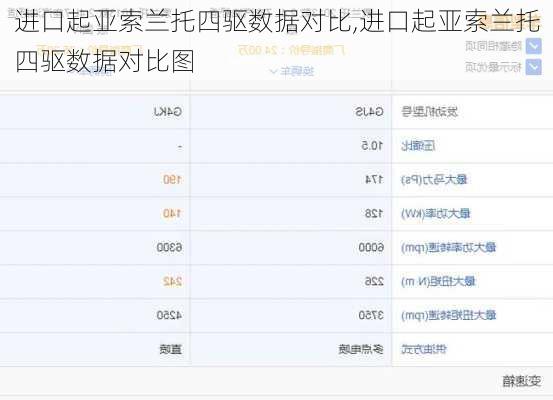The image size is (553, 400).
Task: Select the 4250 torque rpm value
Action: (170, 315)
